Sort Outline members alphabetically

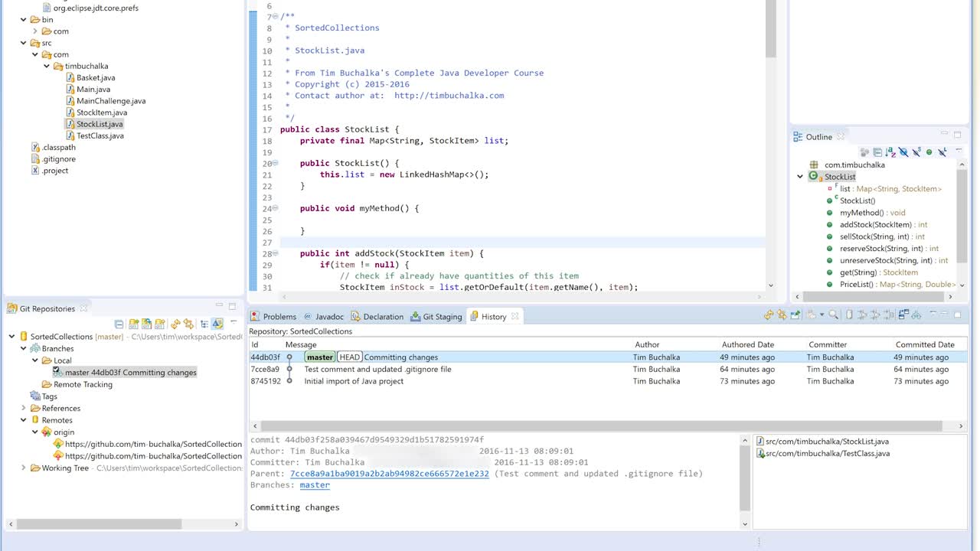pos(890,152)
